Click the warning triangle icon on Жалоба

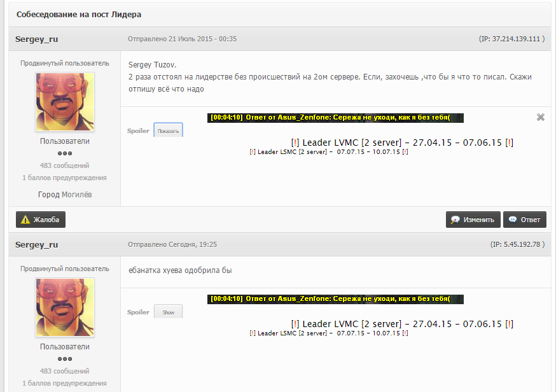coord(25,220)
